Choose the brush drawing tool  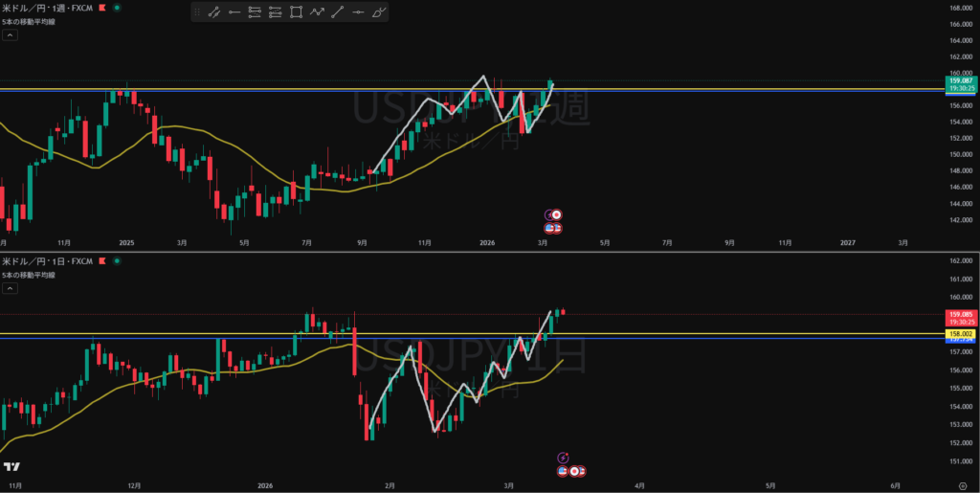(379, 12)
